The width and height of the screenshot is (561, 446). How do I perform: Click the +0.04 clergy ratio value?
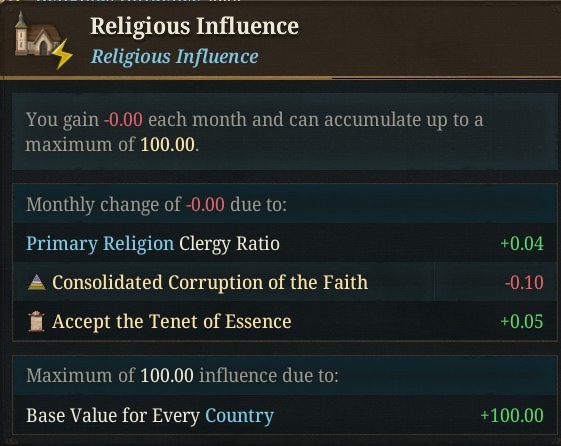(522, 244)
